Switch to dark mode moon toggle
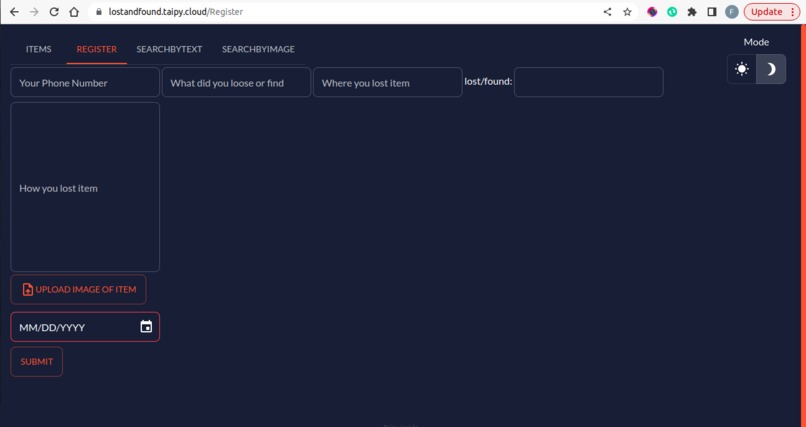The width and height of the screenshot is (806, 427). (771, 69)
